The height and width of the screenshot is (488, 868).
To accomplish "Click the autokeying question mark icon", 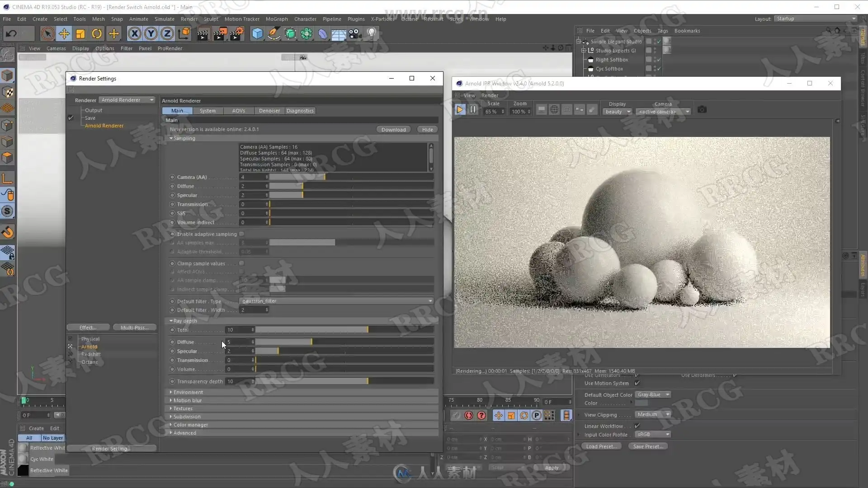I will [481, 416].
